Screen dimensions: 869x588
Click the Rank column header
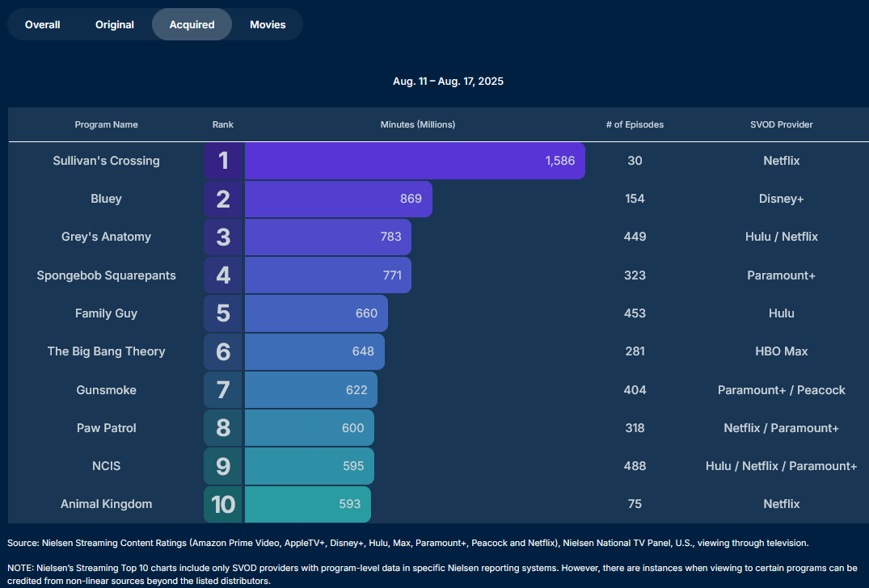(x=223, y=124)
